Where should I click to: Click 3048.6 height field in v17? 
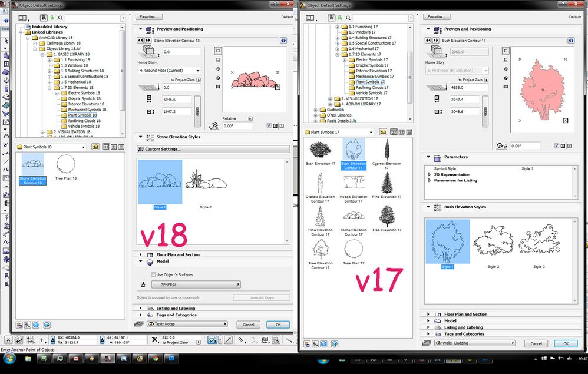[x=464, y=112]
